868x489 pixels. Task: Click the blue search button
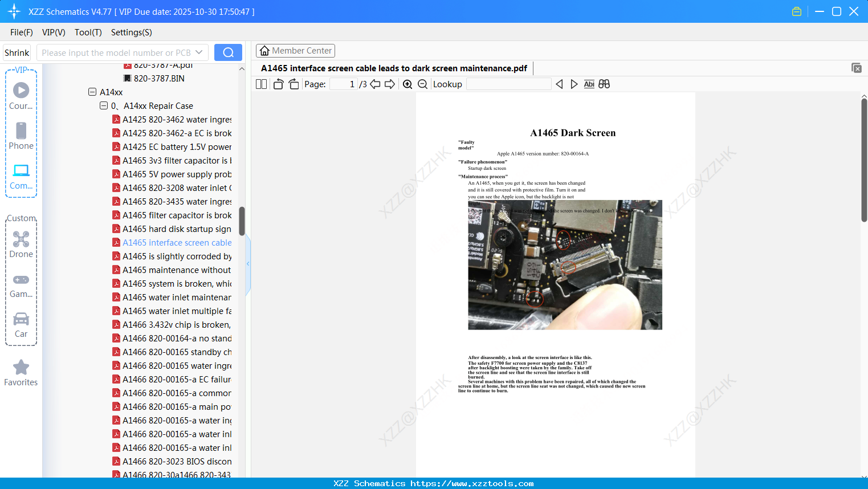[228, 52]
